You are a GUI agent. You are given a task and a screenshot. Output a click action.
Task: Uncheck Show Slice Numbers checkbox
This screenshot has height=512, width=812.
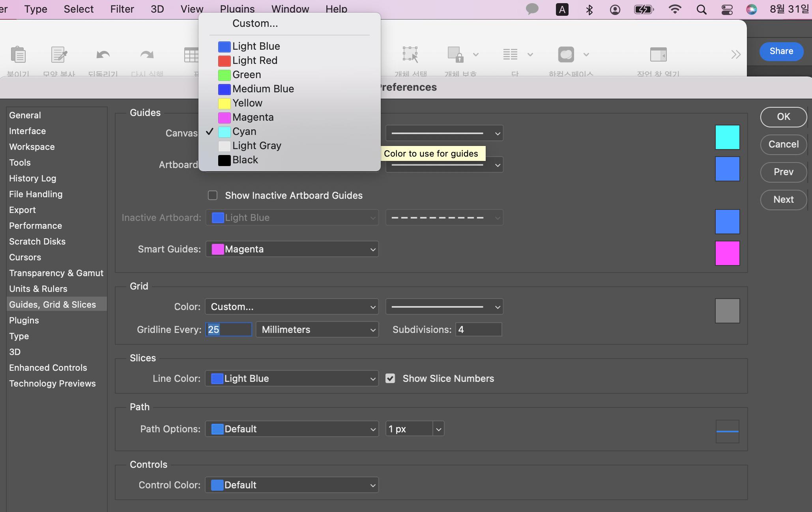[390, 378]
